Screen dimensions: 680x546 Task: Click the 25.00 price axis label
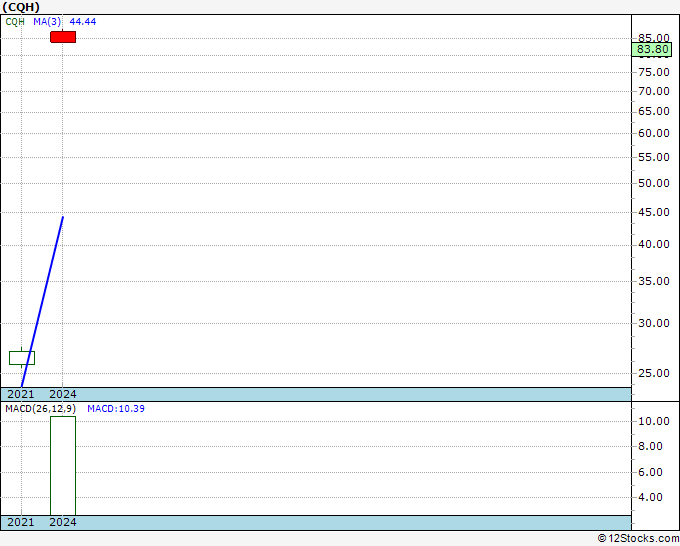click(654, 373)
